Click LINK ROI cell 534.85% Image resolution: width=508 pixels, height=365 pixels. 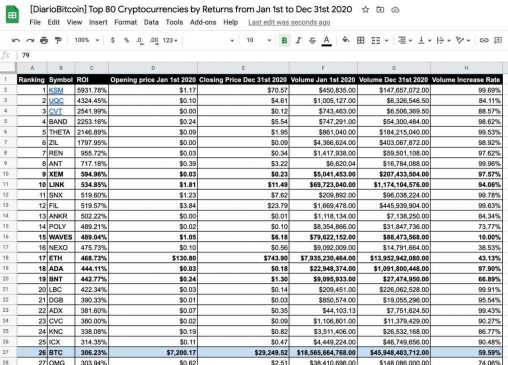tap(92, 185)
